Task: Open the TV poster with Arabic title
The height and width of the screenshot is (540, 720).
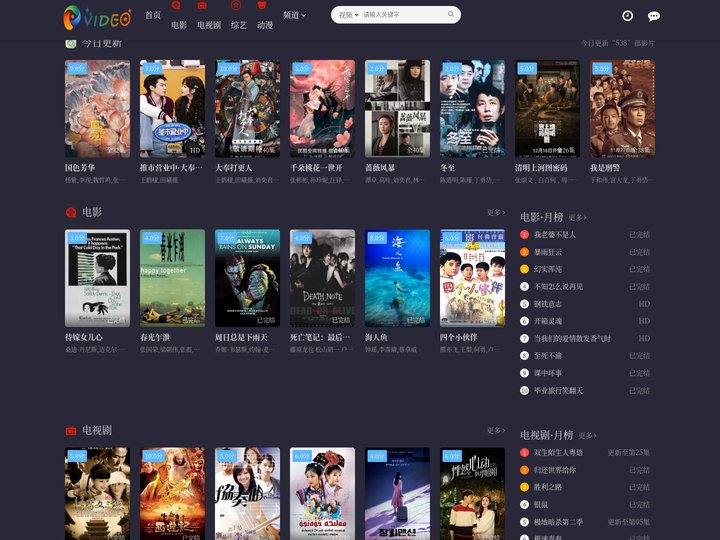Action: tap(322, 494)
